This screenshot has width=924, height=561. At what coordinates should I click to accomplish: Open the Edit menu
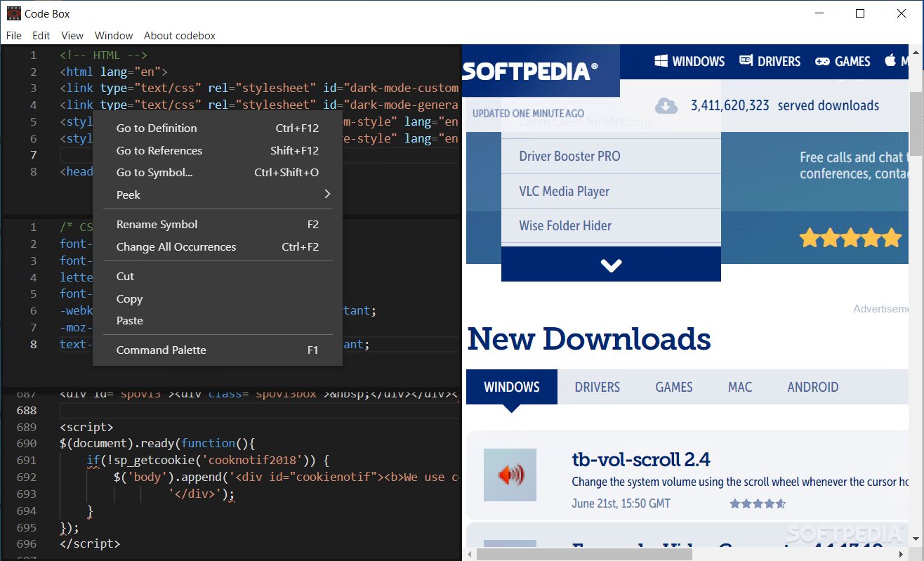point(40,35)
